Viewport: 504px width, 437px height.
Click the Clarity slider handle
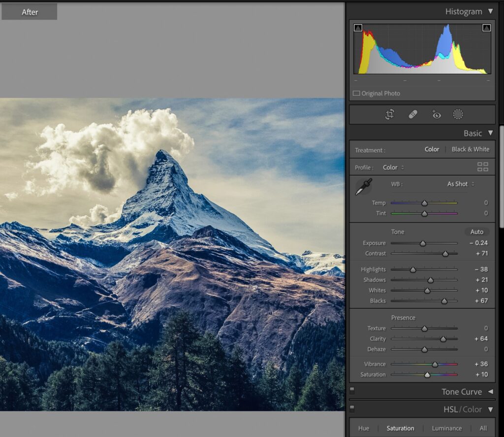click(443, 339)
